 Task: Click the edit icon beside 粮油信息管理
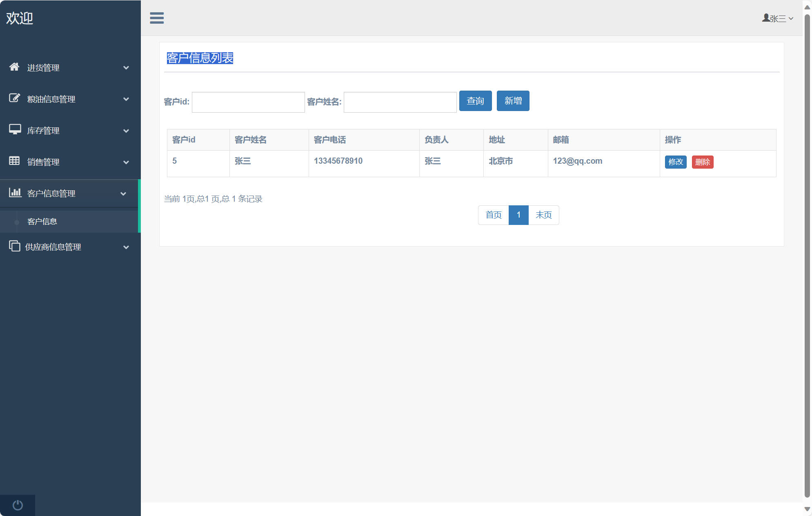pos(14,98)
